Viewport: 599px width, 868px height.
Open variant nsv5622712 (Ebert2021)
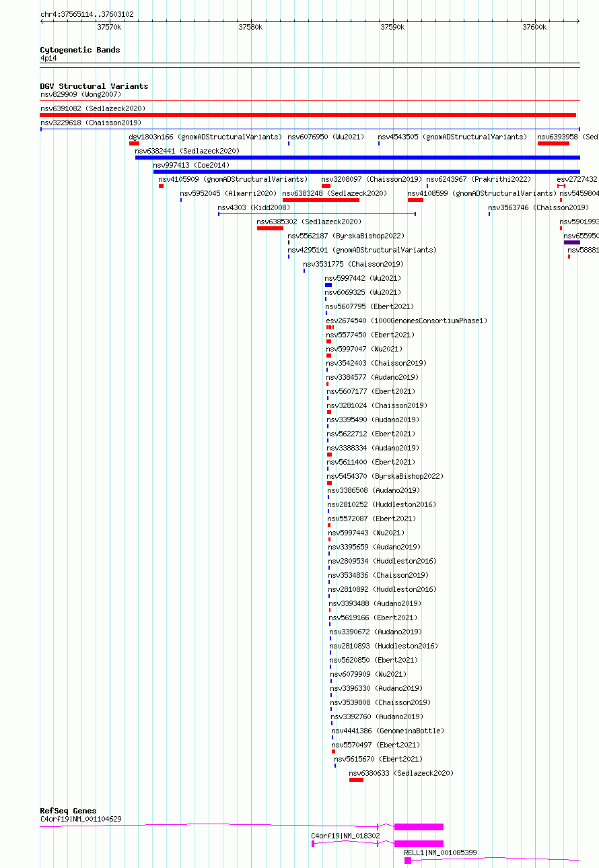(x=372, y=434)
